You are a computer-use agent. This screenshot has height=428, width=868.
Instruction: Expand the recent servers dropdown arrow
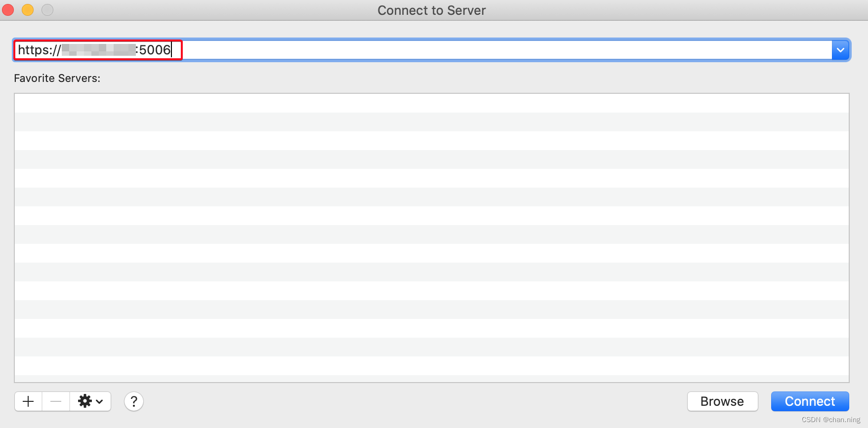840,50
